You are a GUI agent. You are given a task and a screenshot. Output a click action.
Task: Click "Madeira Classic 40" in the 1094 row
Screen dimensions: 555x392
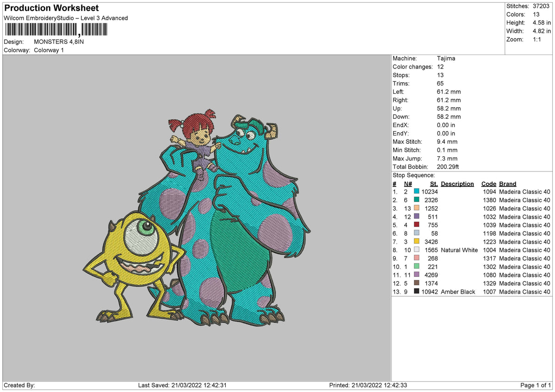pyautogui.click(x=525, y=192)
